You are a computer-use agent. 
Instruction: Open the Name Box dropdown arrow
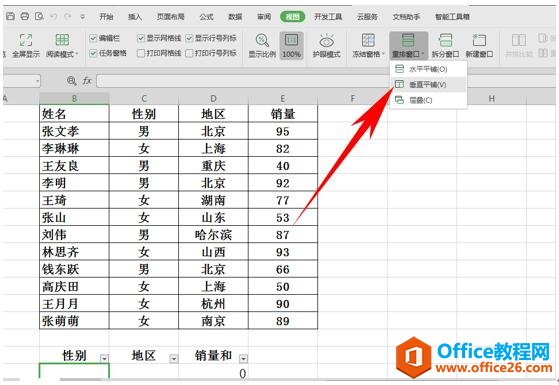[x=37, y=81]
